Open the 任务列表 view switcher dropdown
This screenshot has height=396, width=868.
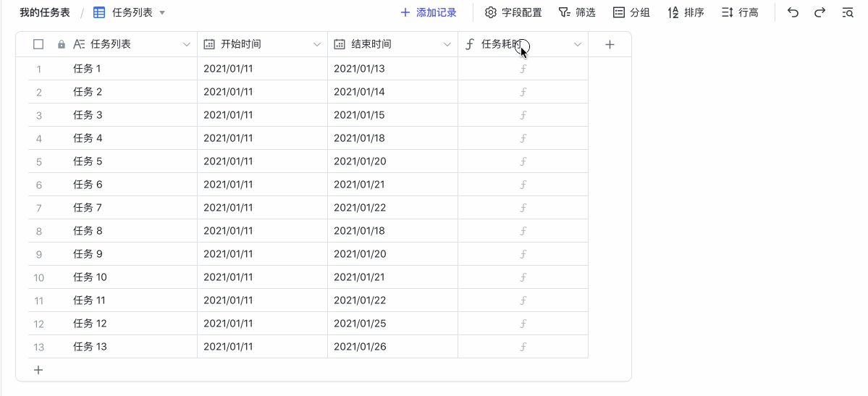[x=162, y=12]
